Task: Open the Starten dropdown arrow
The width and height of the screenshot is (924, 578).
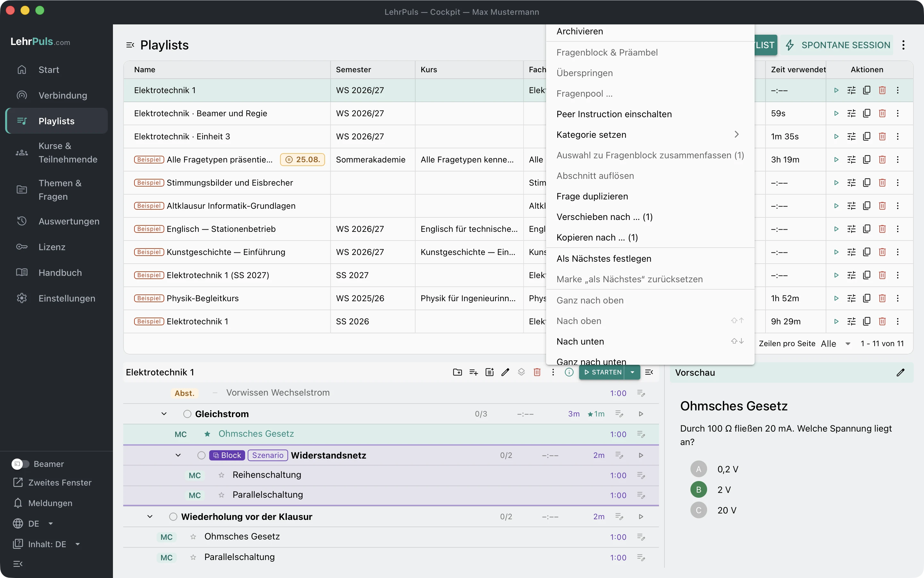Action: click(x=632, y=372)
